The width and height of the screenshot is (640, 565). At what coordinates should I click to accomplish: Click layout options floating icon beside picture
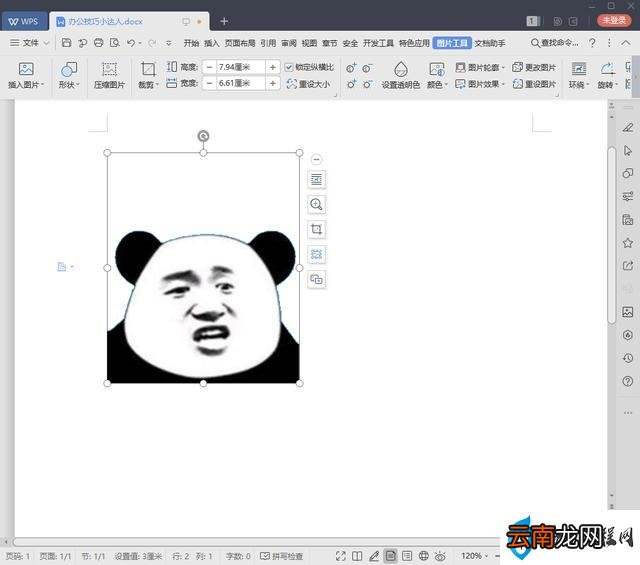[316, 179]
